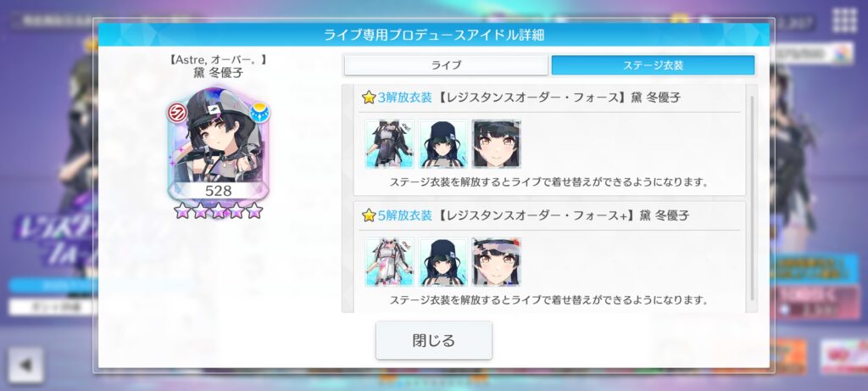Click the gold star beside 3解放衣装
Image resolution: width=868 pixels, height=391 pixels.
369,98
